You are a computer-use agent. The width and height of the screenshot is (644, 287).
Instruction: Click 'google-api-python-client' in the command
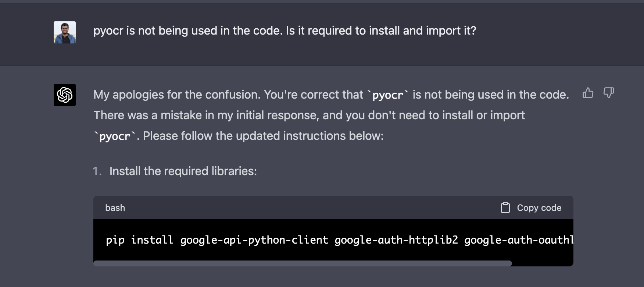[x=254, y=240]
